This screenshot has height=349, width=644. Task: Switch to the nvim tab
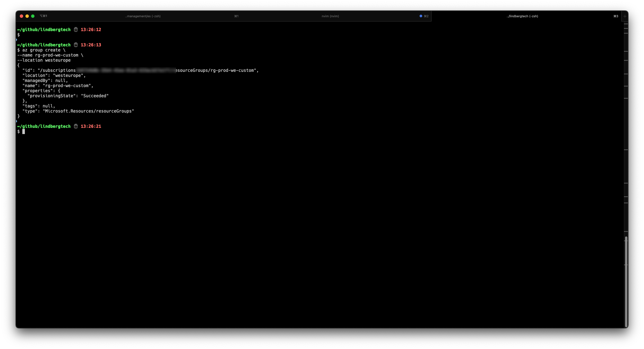point(330,16)
